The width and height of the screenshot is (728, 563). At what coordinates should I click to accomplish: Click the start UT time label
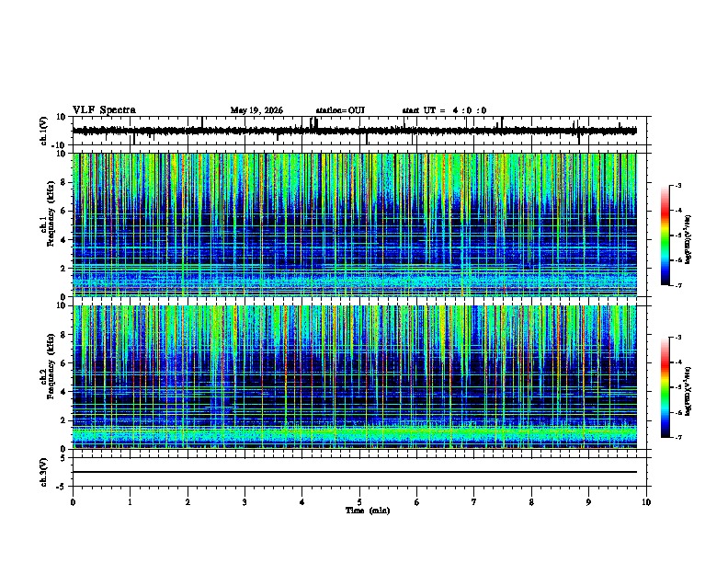[444, 110]
